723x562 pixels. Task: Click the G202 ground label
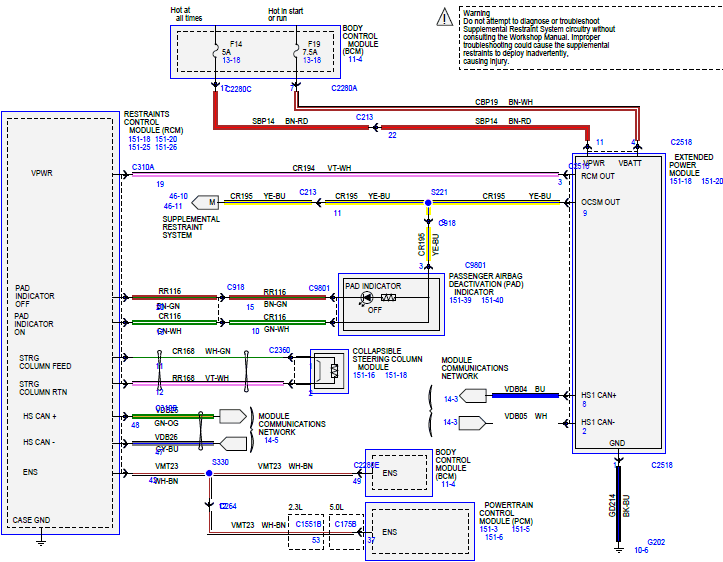coord(656,542)
